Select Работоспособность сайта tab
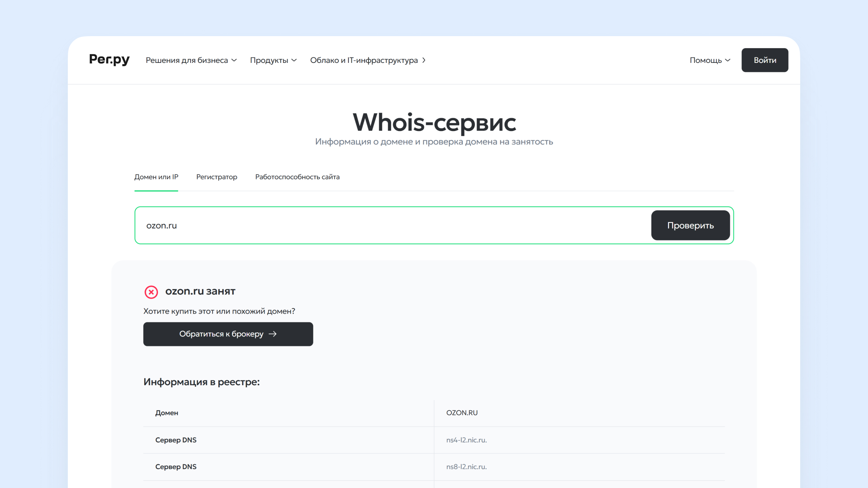868x488 pixels. coord(297,177)
